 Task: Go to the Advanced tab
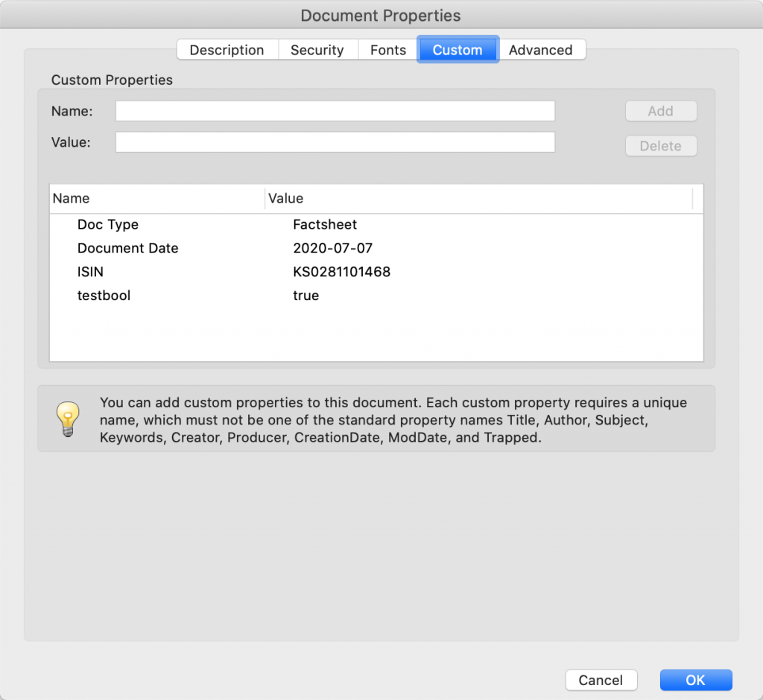(x=540, y=50)
